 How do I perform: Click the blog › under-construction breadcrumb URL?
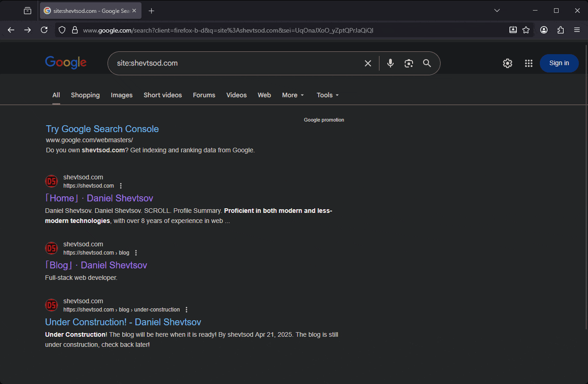point(122,310)
